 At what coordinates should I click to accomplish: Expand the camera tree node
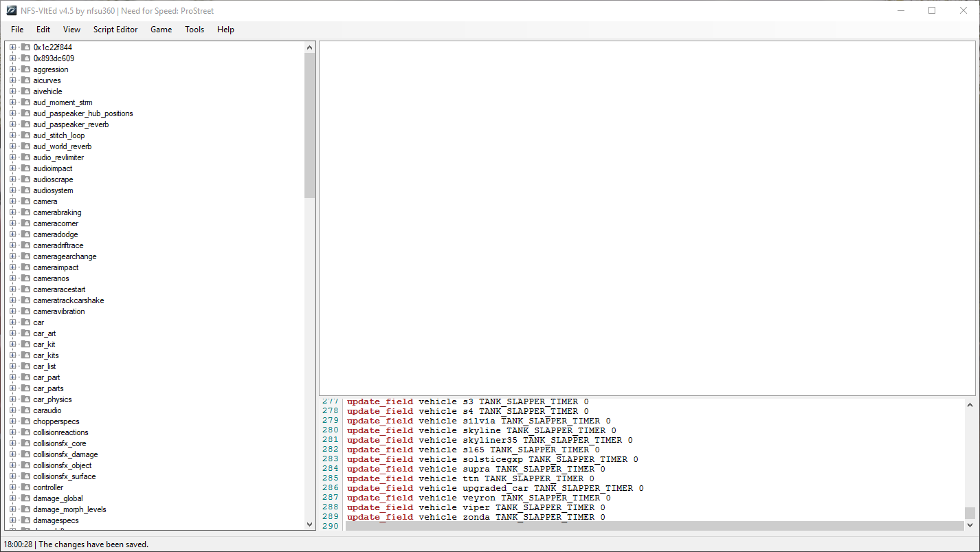pyautogui.click(x=12, y=201)
